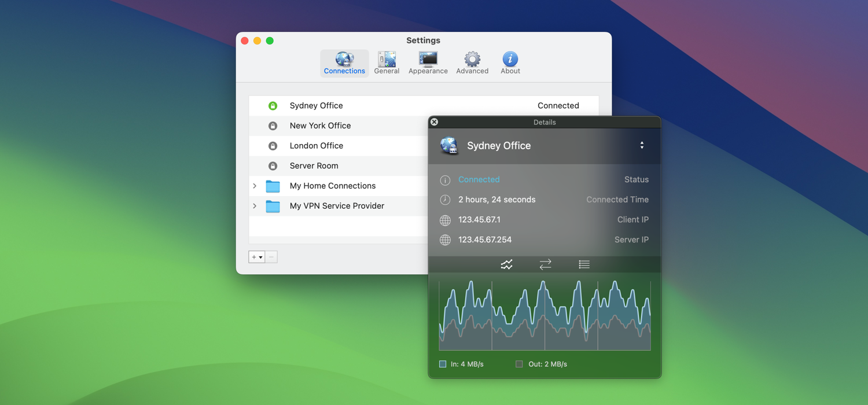Image resolution: width=868 pixels, height=405 pixels.
Task: Click the globe icon beside Client IP
Action: tap(445, 220)
